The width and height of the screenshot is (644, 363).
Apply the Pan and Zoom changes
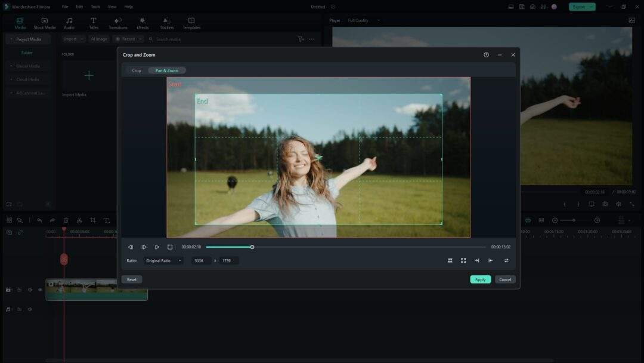pos(480,279)
